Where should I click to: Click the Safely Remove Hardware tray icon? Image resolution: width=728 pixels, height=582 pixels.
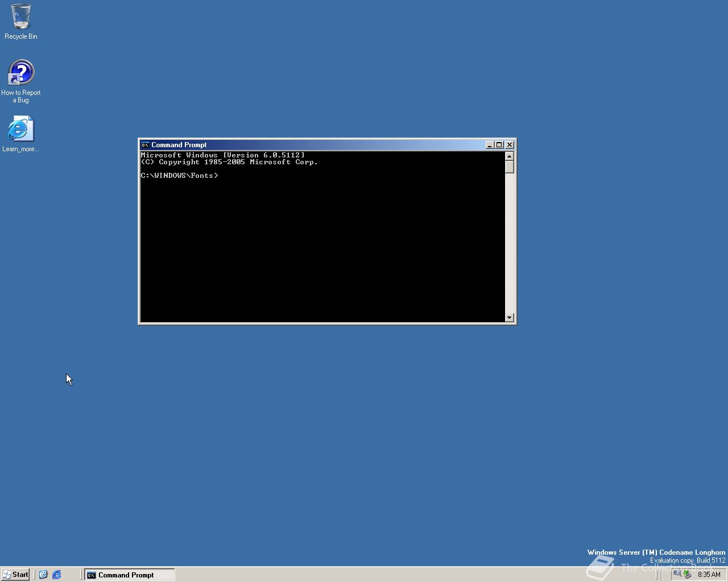(x=687, y=574)
